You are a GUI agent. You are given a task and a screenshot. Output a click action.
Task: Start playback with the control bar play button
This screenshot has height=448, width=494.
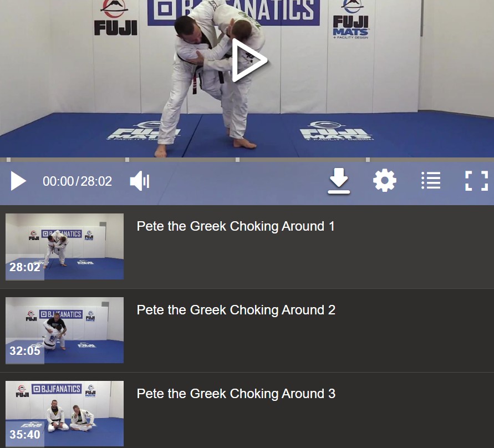tap(18, 181)
